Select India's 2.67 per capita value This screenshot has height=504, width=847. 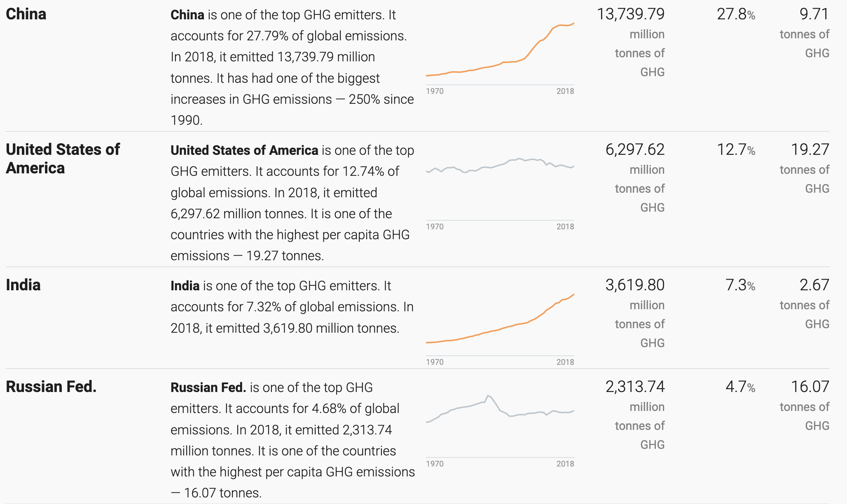tap(814, 285)
